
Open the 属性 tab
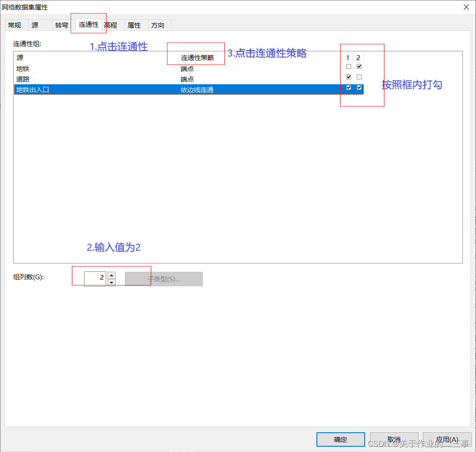pyautogui.click(x=135, y=25)
